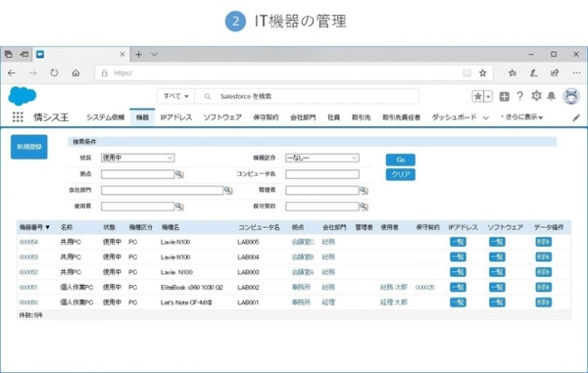Open the すべて search scope dropdown
588x373 pixels.
point(175,96)
